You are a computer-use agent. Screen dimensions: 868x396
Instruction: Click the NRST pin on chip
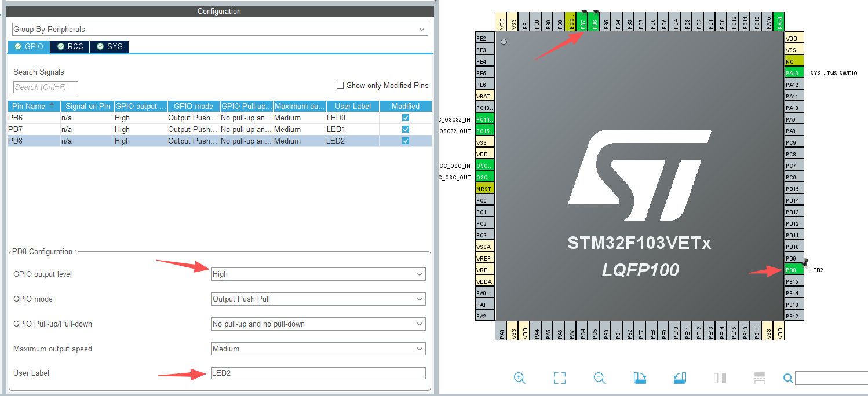tap(484, 189)
